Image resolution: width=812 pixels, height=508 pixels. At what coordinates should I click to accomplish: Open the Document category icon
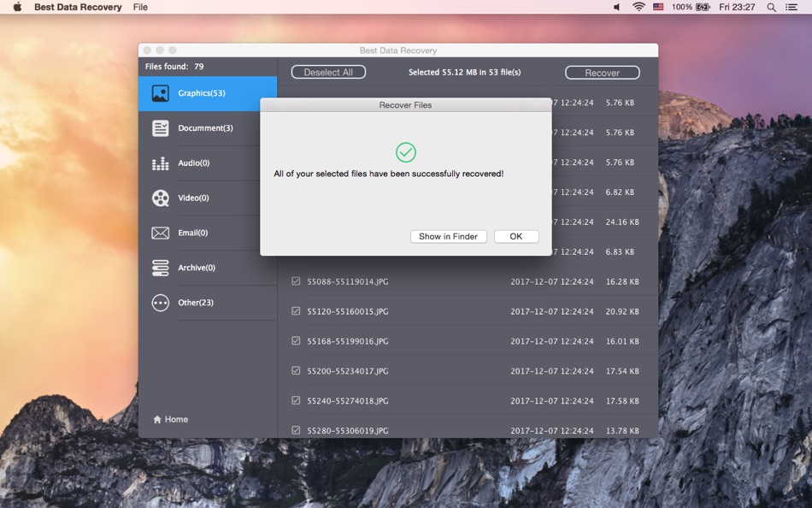pos(160,128)
